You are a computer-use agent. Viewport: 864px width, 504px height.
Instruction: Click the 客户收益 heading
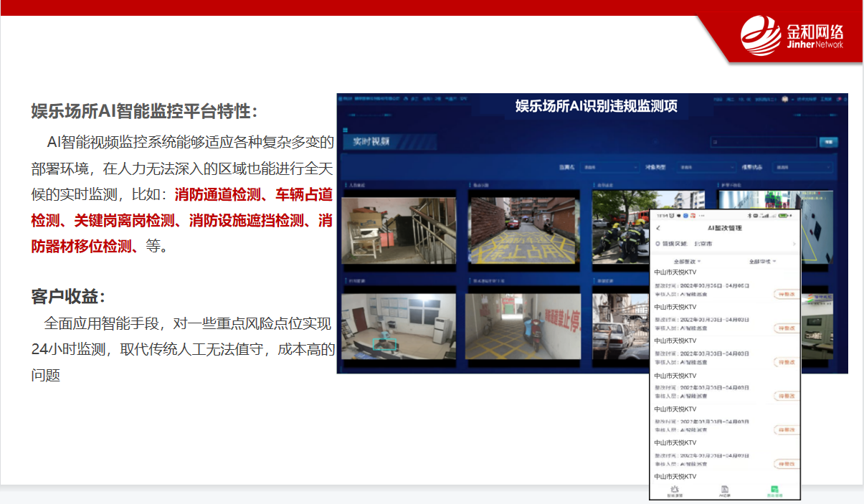69,296
